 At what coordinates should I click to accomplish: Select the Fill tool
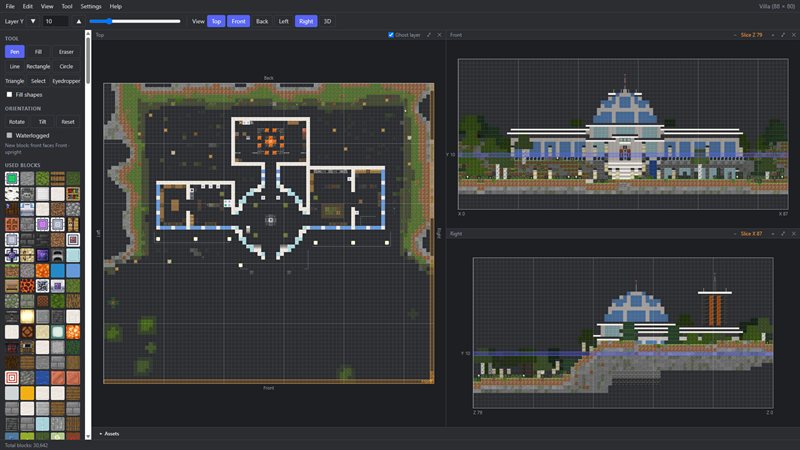[38, 52]
